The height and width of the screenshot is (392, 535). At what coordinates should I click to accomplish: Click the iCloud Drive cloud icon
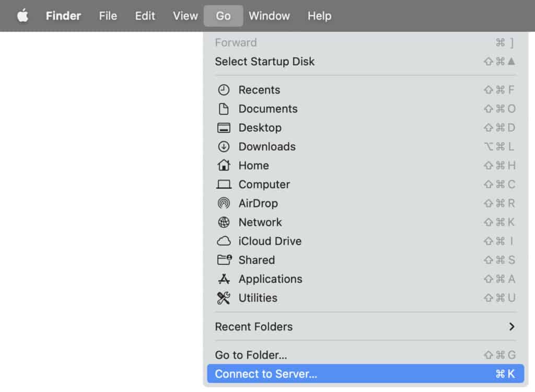coord(224,241)
